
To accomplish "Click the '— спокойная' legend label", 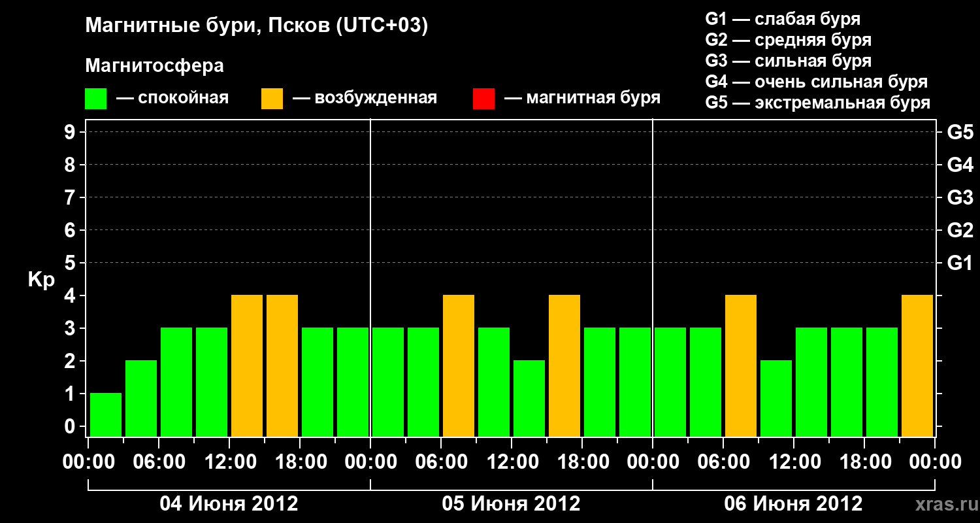I will [172, 98].
